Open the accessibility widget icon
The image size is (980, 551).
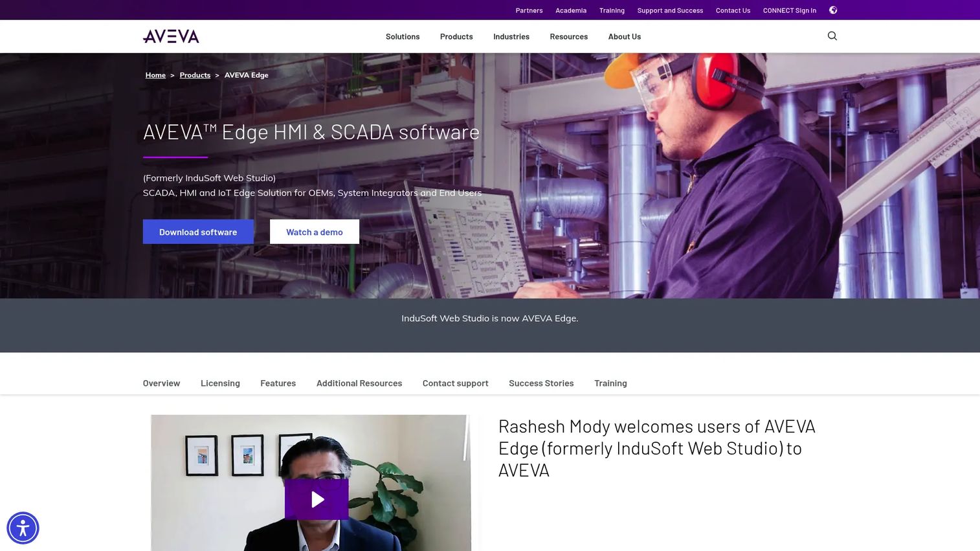[23, 528]
